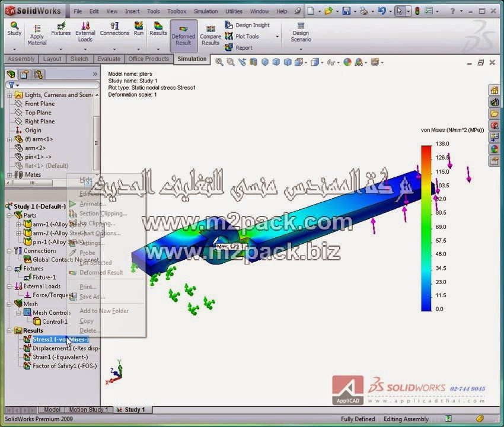Open Design Scenario
This screenshot has height=427, width=504.
click(x=301, y=32)
